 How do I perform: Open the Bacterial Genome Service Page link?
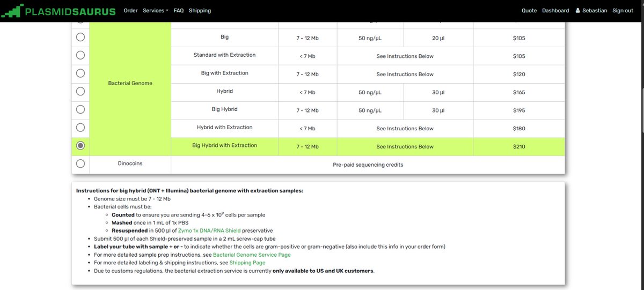[x=252, y=255]
